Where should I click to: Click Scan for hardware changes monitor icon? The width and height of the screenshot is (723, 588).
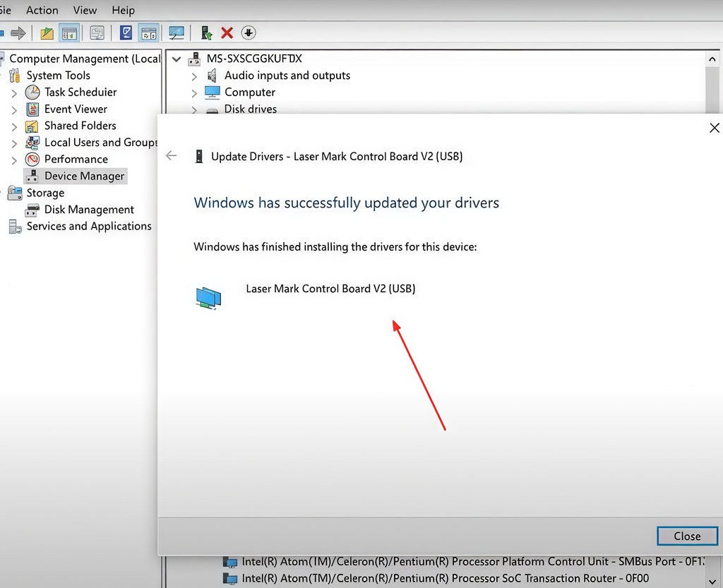click(177, 33)
